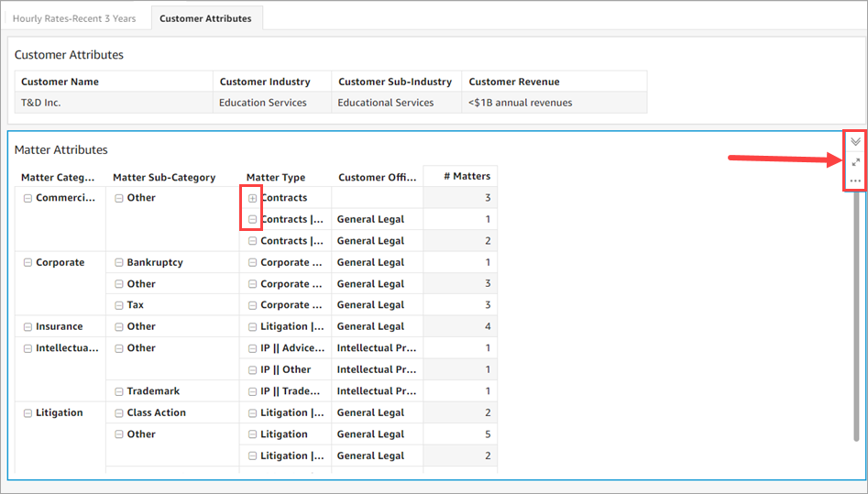Select the Educational Services sub-industry cell
Image resolution: width=868 pixels, height=494 pixels.
click(x=396, y=103)
